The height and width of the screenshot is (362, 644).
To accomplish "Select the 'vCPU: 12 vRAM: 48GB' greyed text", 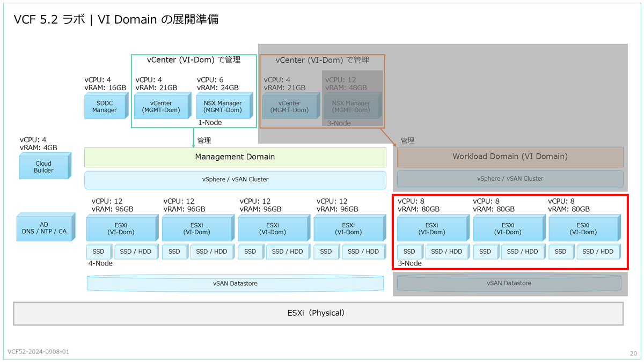I will (346, 84).
